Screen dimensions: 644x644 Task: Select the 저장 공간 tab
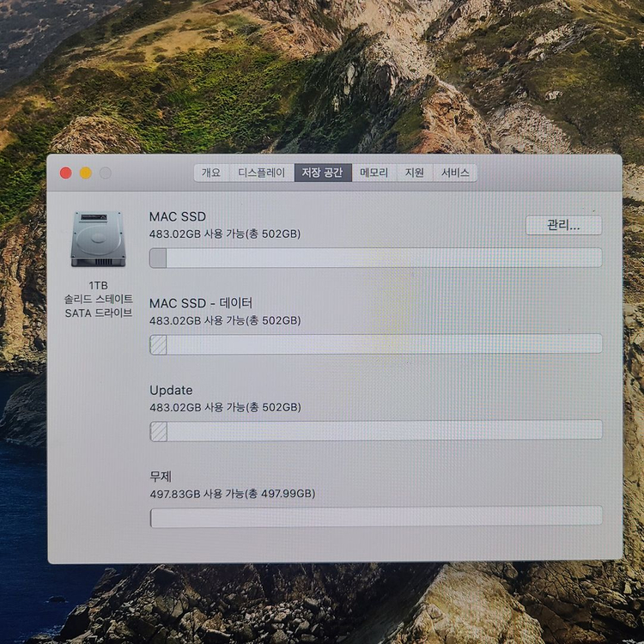[323, 173]
